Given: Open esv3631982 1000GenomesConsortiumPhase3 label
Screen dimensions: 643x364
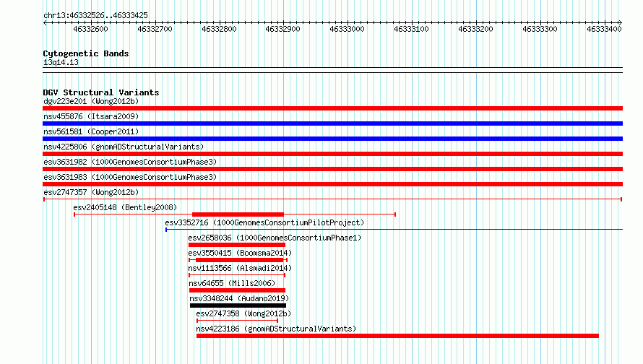Looking at the screenshot, I should [130, 162].
